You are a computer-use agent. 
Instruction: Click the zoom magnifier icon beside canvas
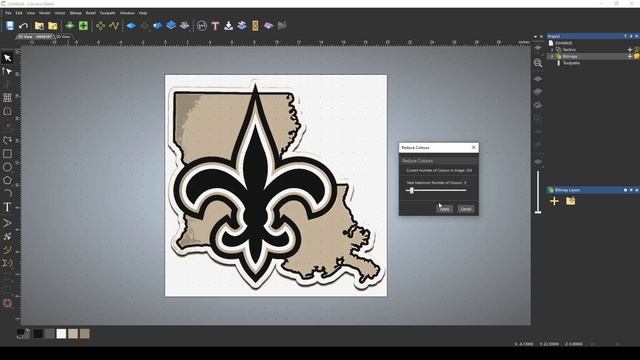point(538,63)
